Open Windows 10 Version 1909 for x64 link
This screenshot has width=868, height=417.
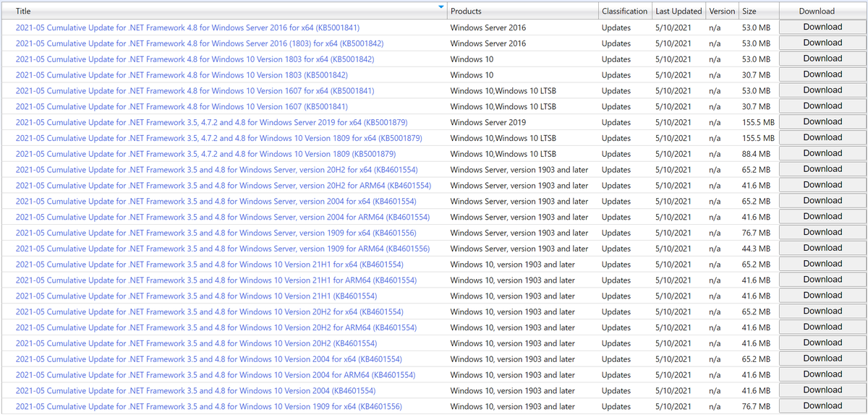[208, 407]
